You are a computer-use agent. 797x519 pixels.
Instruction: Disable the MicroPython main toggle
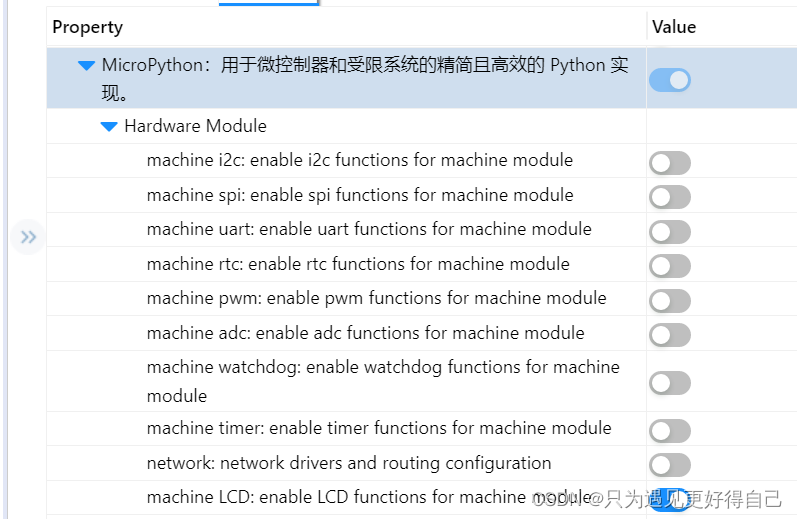pos(669,80)
